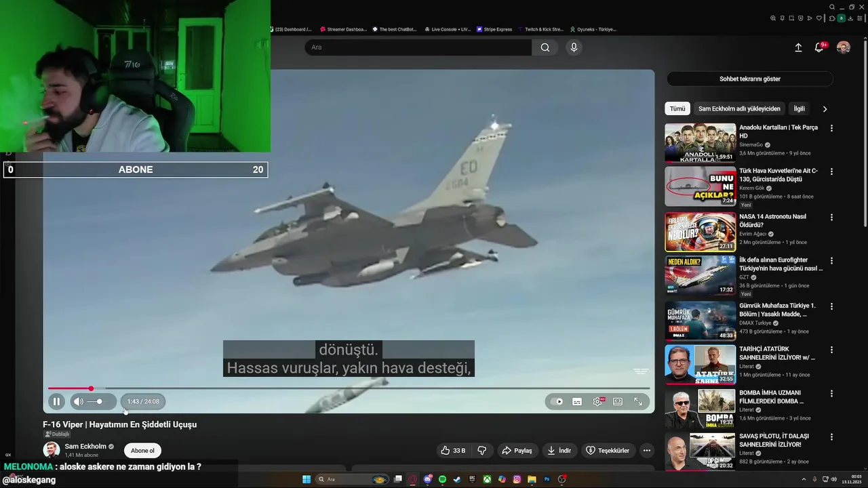Show hidden system tray icons
The image size is (868, 488).
tap(805, 479)
